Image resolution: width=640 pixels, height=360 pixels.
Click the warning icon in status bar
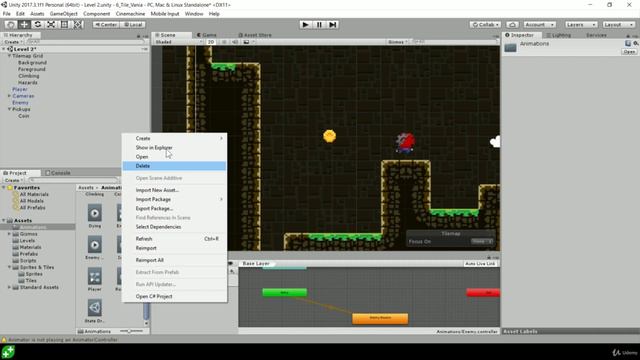point(4,340)
